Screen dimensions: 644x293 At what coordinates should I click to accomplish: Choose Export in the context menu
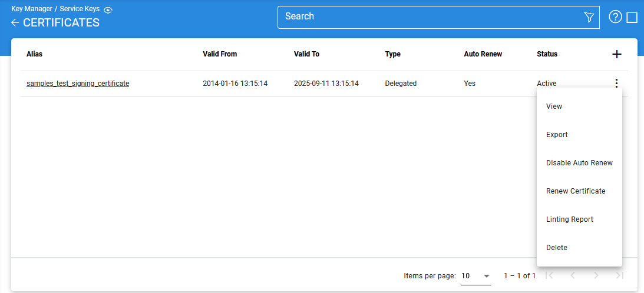(557, 135)
